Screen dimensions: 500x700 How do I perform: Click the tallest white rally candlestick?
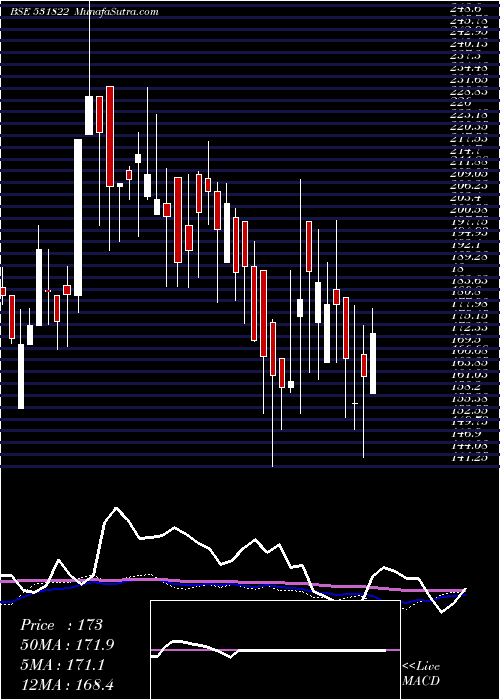[x=78, y=217]
